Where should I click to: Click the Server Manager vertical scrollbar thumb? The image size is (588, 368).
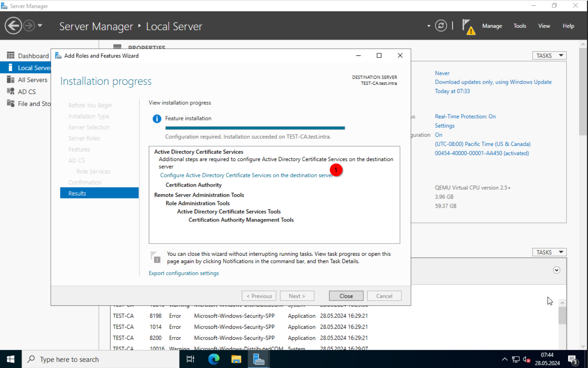583,92
